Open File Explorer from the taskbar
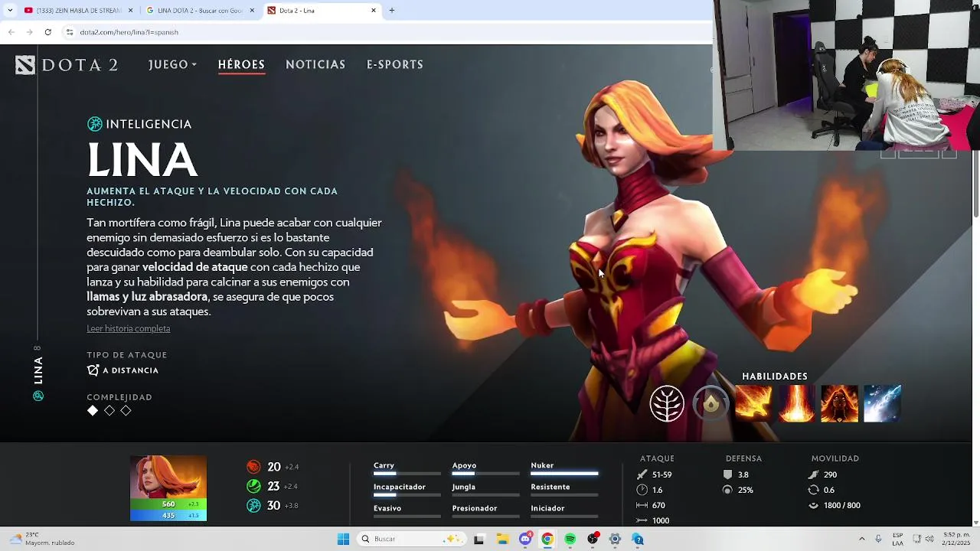The height and width of the screenshot is (551, 980). click(x=502, y=540)
